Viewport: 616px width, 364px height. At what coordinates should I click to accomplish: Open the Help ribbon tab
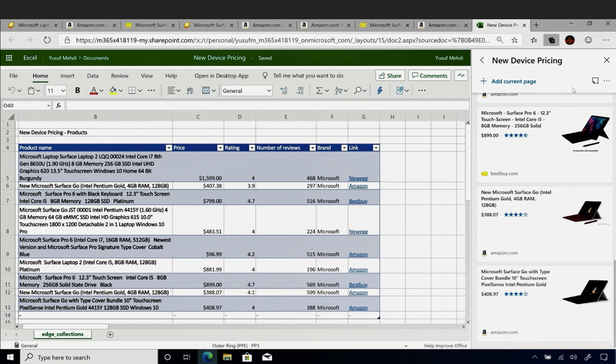click(171, 76)
